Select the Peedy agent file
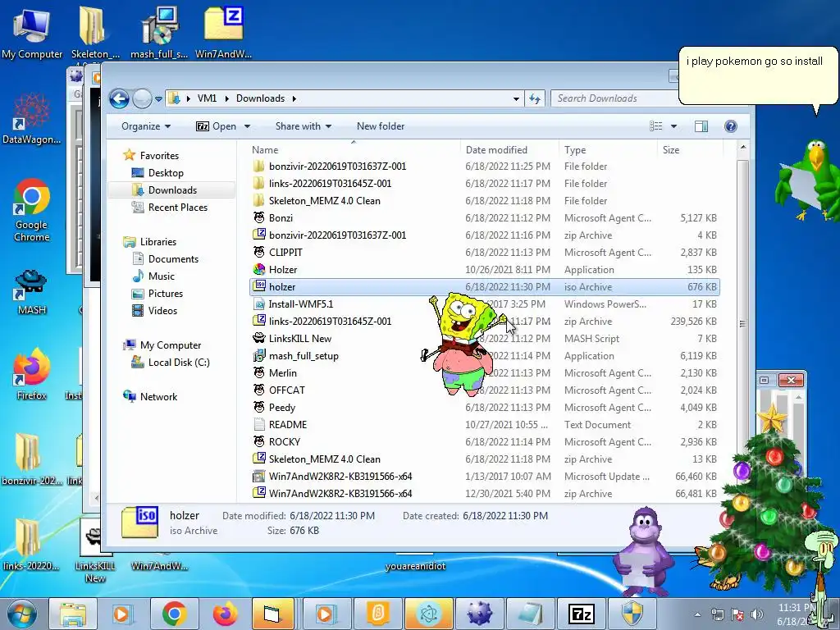The image size is (840, 630). click(x=484, y=408)
